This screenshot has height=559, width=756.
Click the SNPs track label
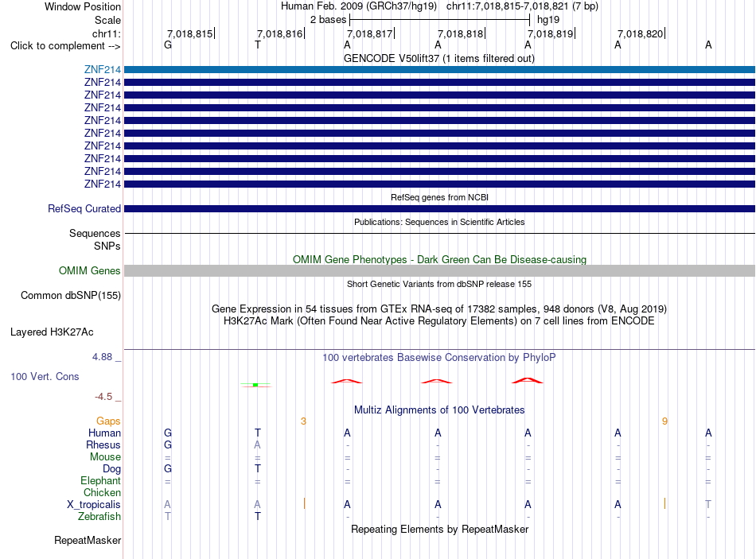(107, 246)
